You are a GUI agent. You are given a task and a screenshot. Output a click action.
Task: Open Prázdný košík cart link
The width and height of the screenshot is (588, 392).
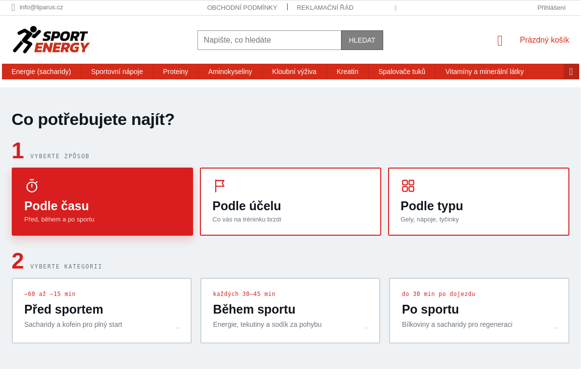pos(544,40)
